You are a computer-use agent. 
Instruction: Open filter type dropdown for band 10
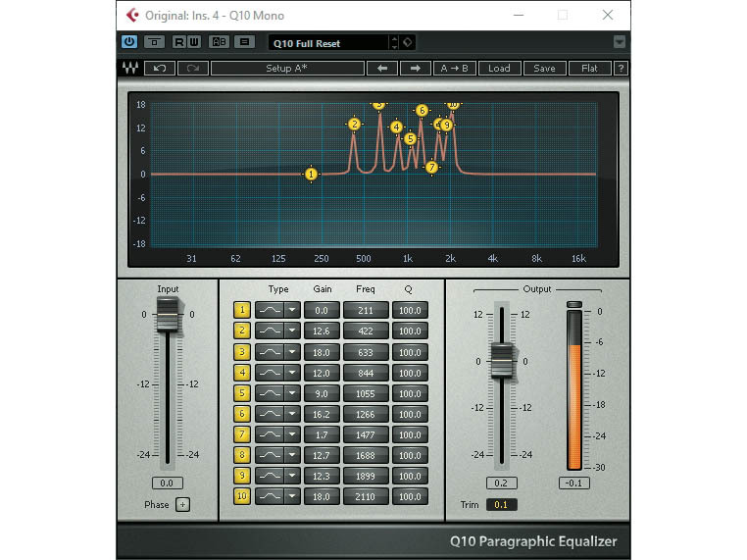[x=292, y=496]
